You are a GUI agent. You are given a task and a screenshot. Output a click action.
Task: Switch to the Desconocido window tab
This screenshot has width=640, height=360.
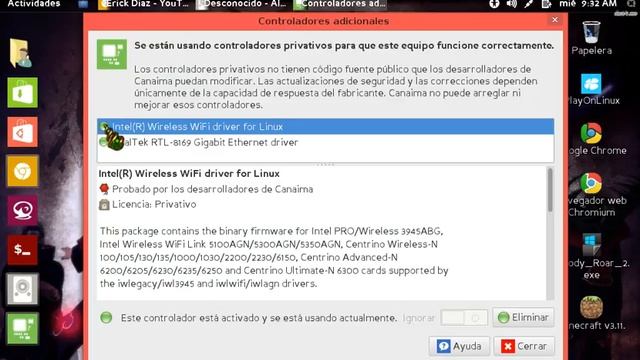241,4
